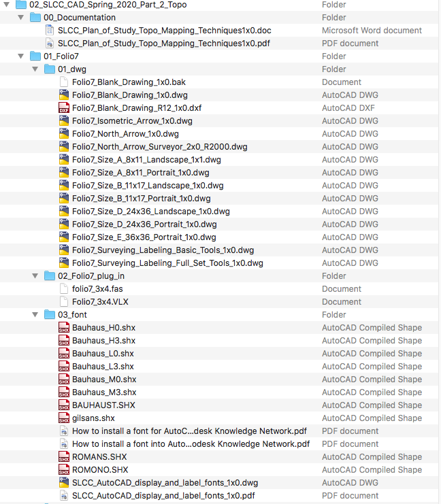The image size is (441, 504).
Task: Select 'How to install a font into Auto...' PDF
Action: coord(191,444)
